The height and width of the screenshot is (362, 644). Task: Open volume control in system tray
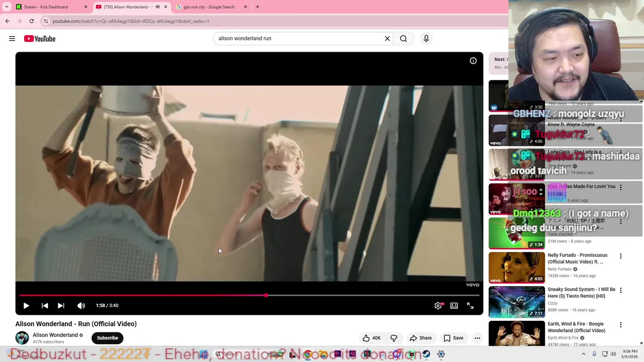613,354
